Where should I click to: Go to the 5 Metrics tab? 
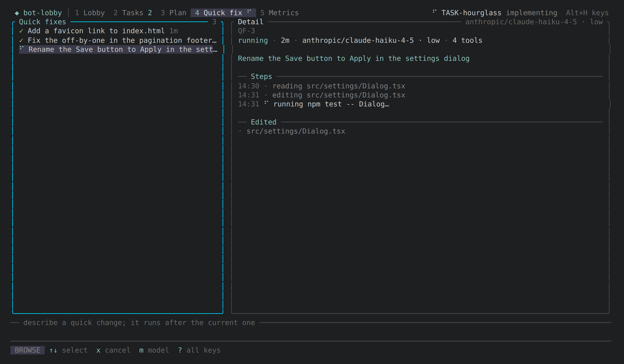279,13
